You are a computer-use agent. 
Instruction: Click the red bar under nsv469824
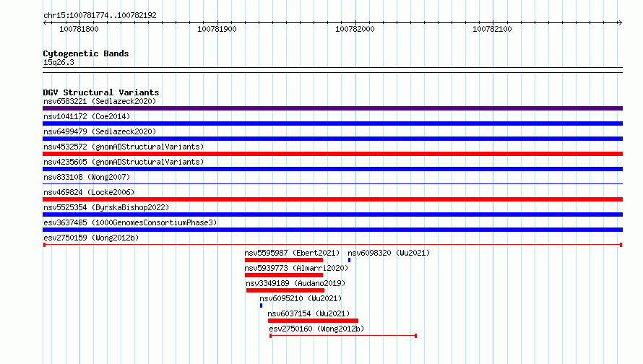tap(332, 199)
